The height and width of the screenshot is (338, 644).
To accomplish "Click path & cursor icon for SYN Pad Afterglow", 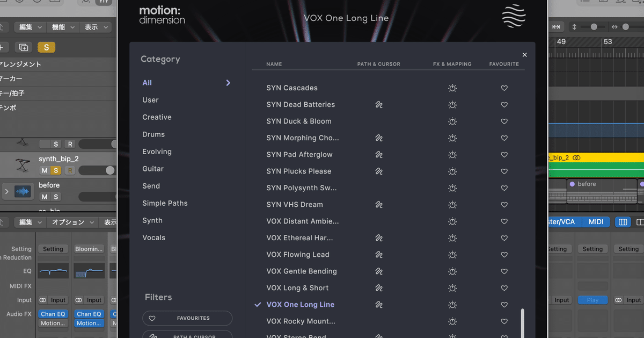I will coord(378,155).
